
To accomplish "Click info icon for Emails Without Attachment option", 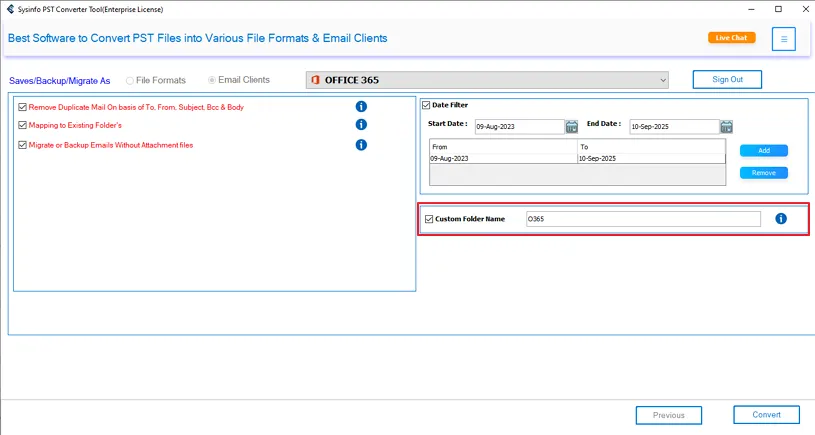I will 361,145.
